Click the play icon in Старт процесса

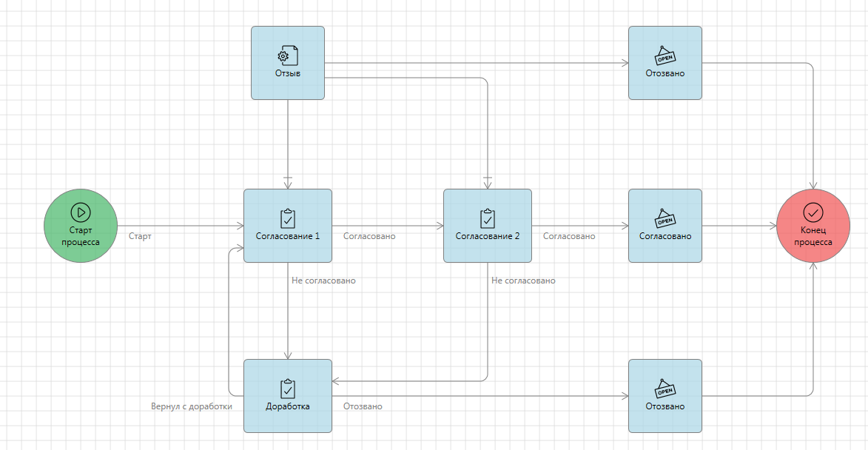[x=80, y=212]
